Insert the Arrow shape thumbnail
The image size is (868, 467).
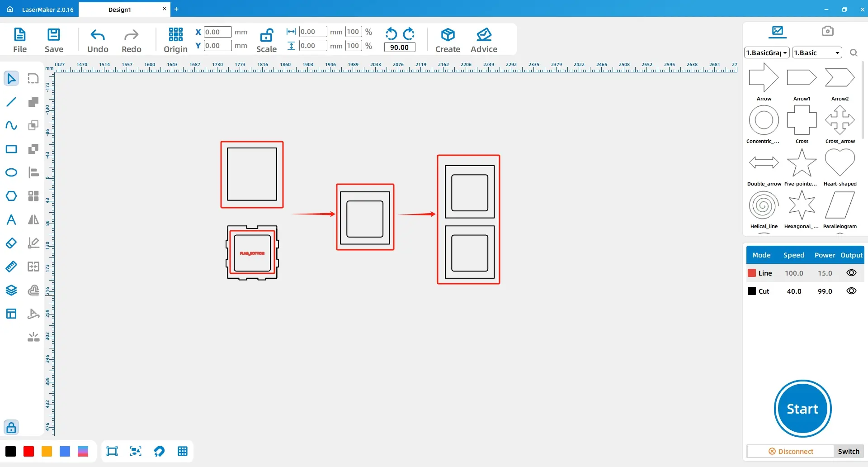(x=764, y=78)
